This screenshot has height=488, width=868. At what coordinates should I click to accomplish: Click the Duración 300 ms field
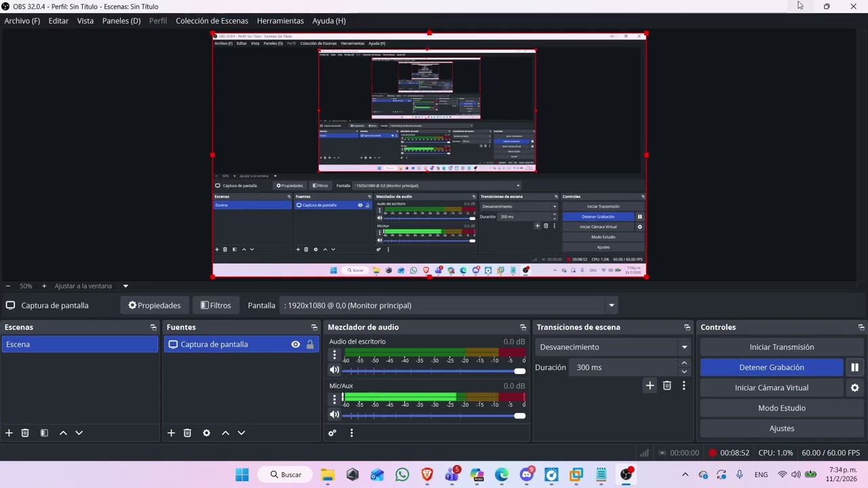(624, 367)
